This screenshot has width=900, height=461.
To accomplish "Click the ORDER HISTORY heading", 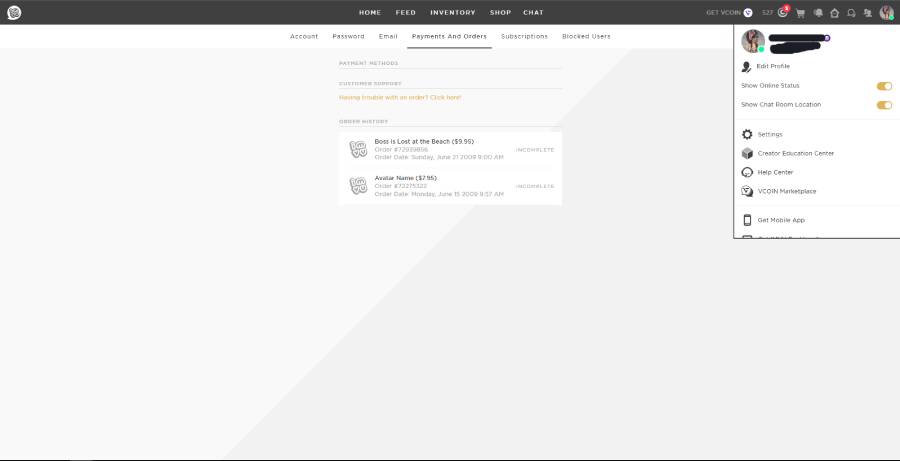I will pyautogui.click(x=363, y=122).
